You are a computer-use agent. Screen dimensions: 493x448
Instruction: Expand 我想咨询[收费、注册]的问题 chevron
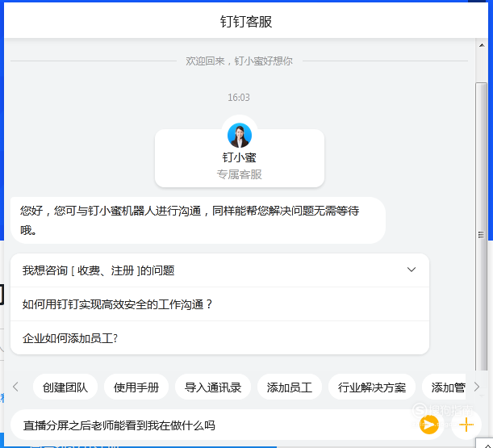point(412,270)
